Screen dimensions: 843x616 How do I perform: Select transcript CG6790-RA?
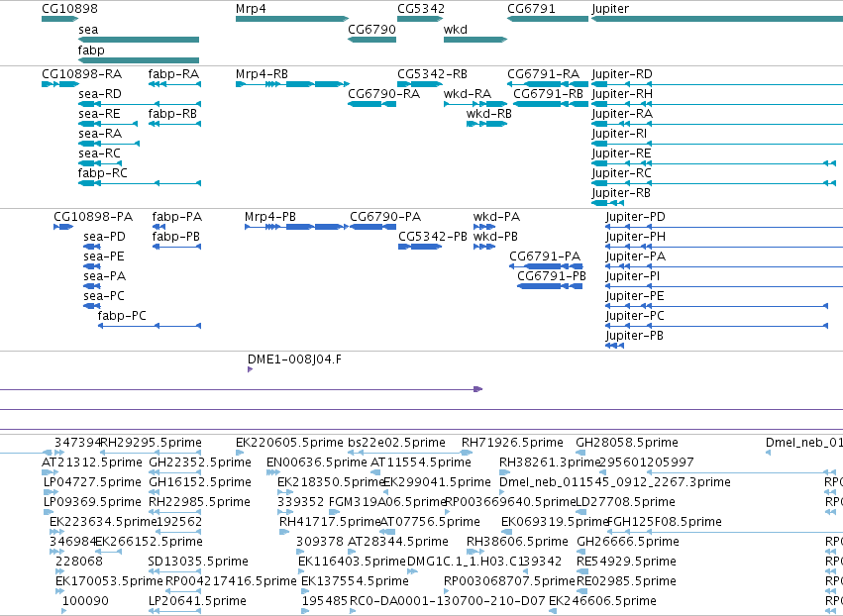coord(371,104)
